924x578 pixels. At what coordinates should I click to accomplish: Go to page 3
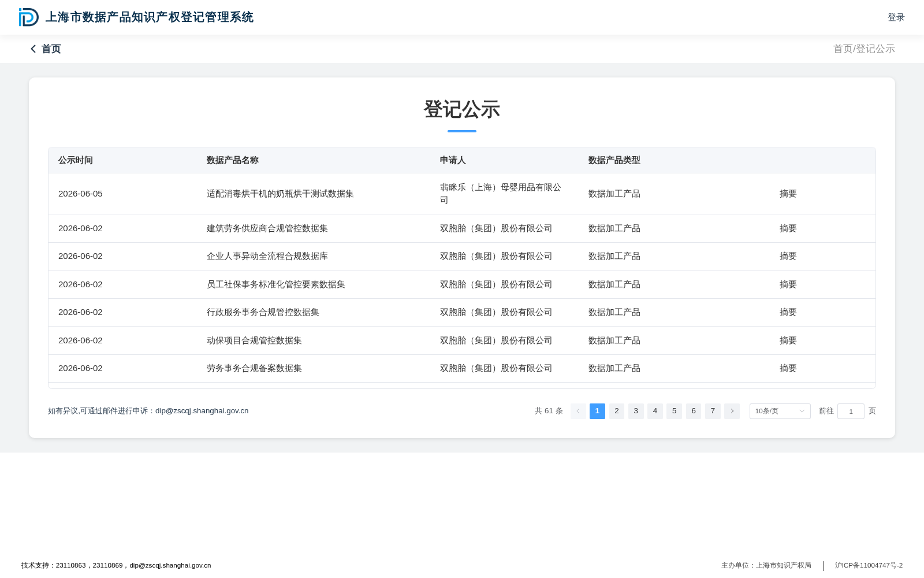[x=636, y=411]
